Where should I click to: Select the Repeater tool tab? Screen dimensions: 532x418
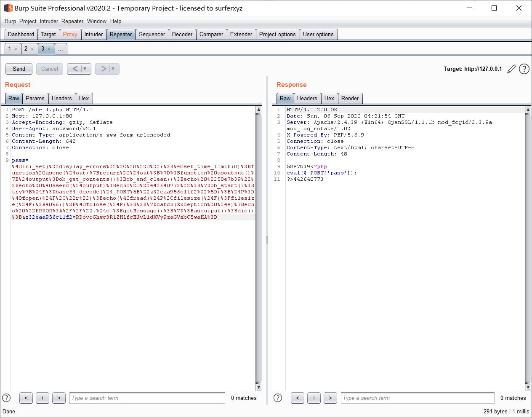[x=121, y=35]
